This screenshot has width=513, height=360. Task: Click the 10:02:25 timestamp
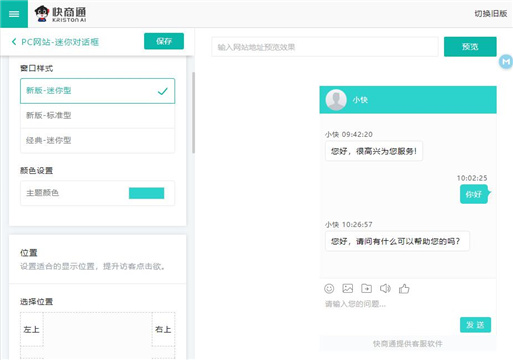click(x=472, y=178)
